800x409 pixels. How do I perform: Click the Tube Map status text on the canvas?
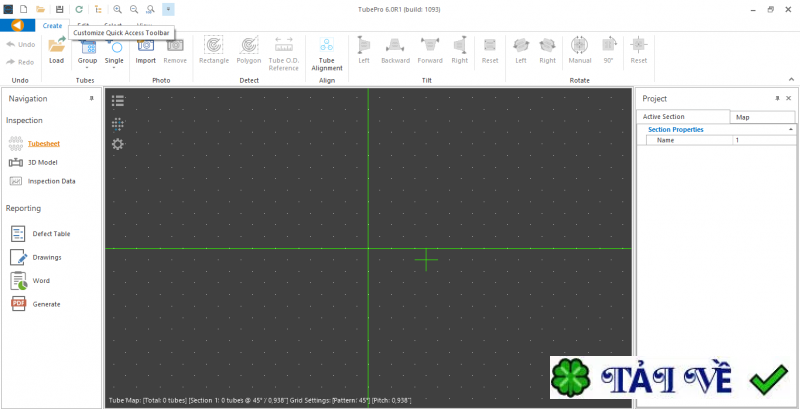[260, 400]
